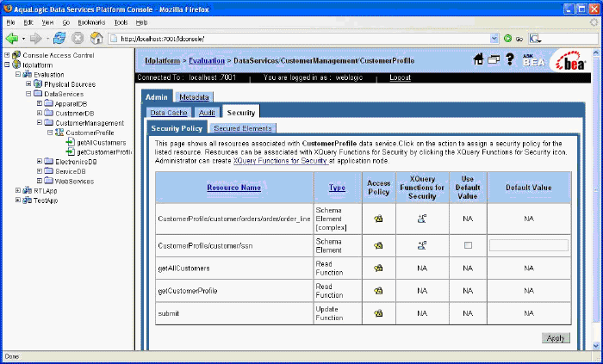
Task: Open the URL bar history dropdown
Action: coord(494,39)
